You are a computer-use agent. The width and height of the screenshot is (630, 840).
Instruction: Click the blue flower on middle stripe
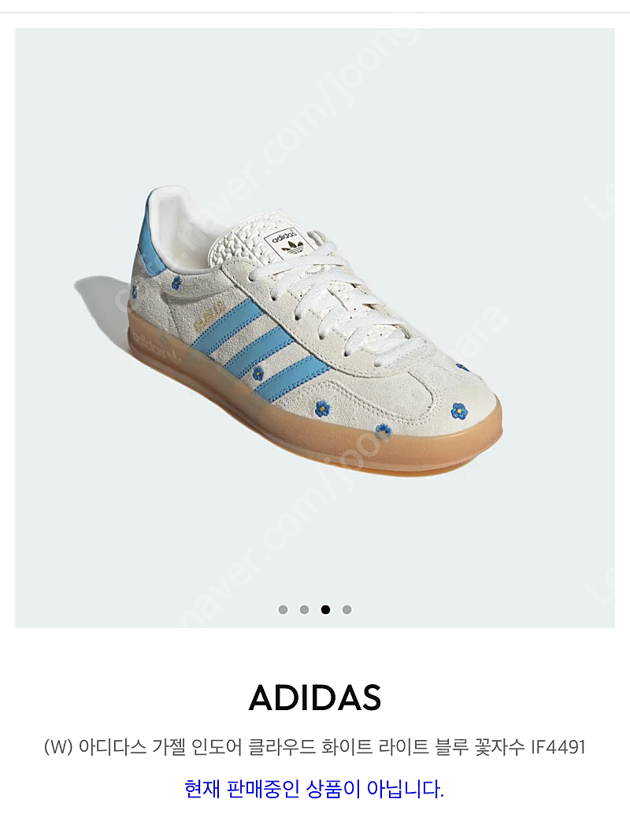(x=259, y=373)
